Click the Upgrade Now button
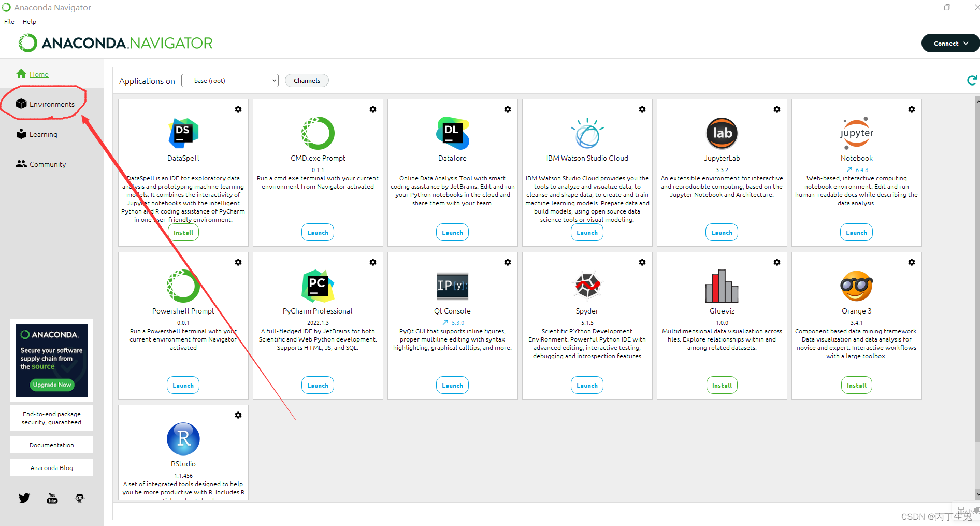The image size is (980, 526). [x=52, y=385]
